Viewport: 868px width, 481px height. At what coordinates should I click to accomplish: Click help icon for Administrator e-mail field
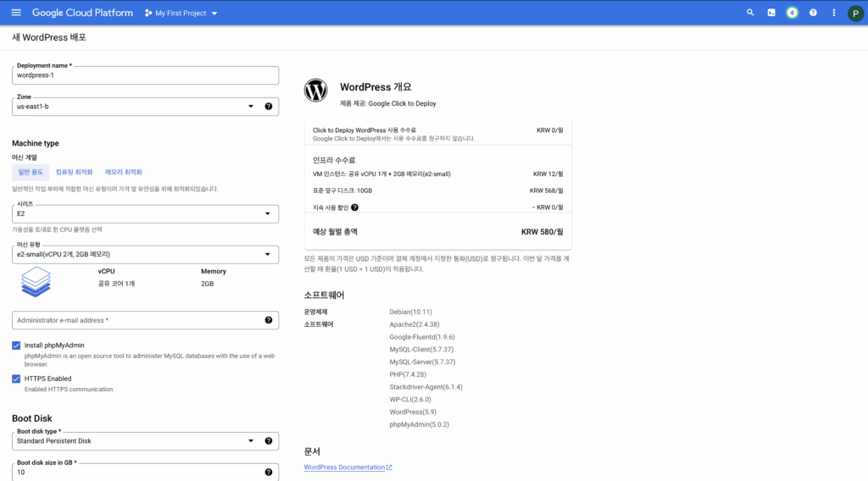[269, 320]
